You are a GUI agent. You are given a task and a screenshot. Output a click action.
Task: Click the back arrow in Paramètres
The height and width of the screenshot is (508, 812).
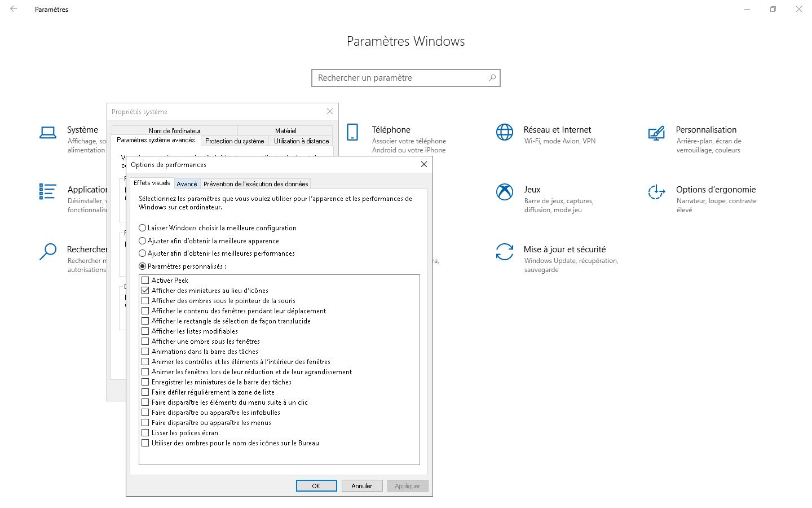(x=14, y=9)
